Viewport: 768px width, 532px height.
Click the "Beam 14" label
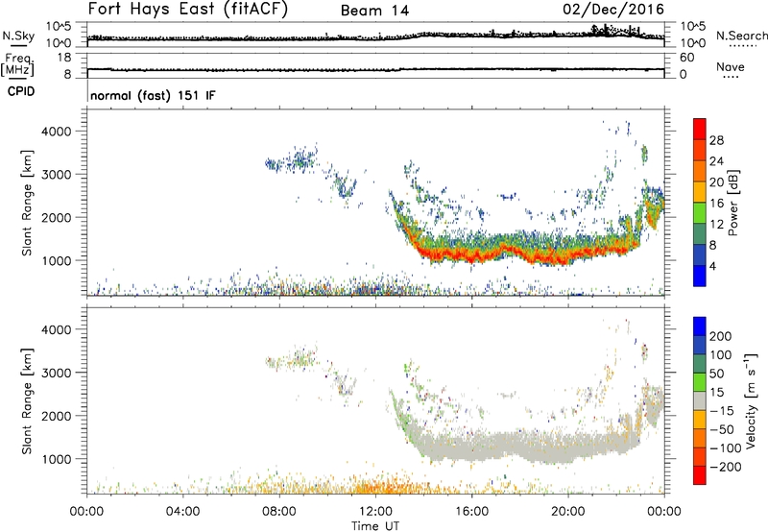coord(374,11)
